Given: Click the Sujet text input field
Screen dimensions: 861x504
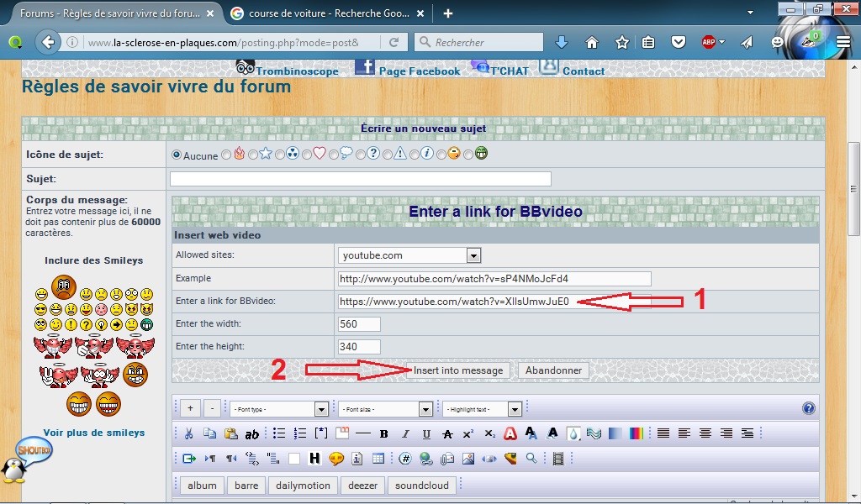Looking at the screenshot, I should (360, 179).
